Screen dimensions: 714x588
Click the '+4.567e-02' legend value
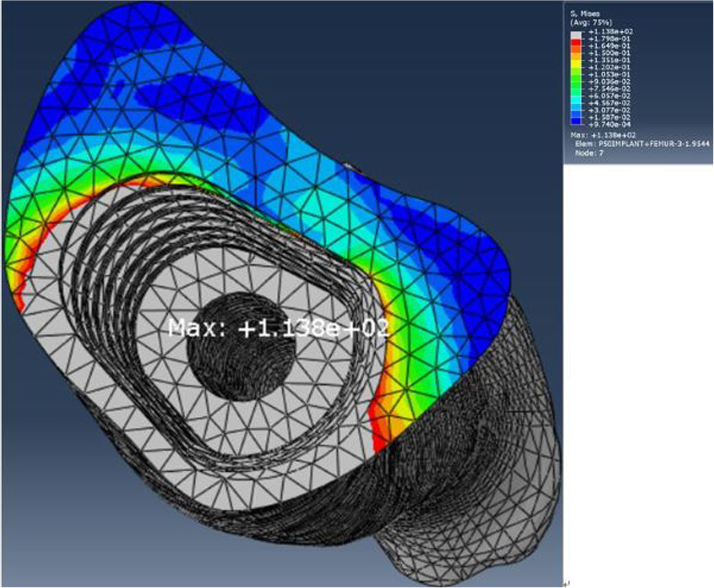click(609, 103)
